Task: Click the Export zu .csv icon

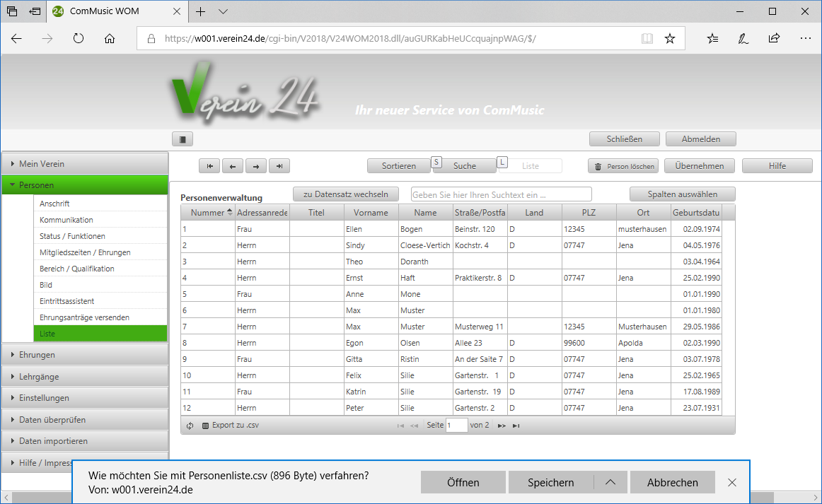Action: [205, 426]
